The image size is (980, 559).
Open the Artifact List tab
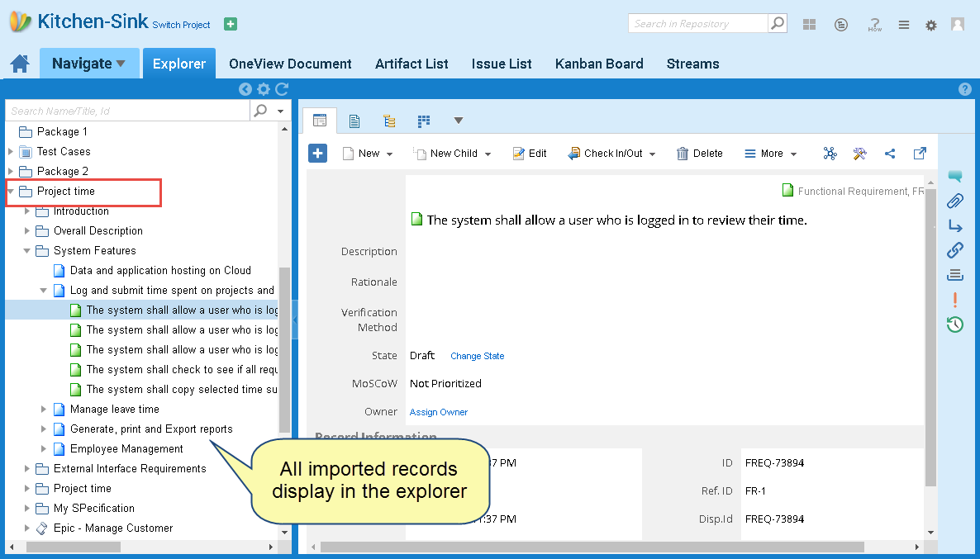tap(412, 64)
